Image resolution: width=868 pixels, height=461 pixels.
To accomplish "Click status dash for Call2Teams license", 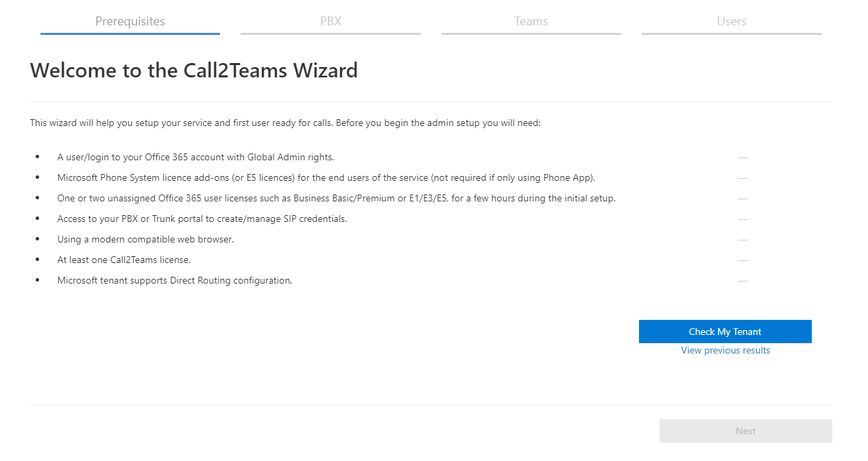I will 743,260.
